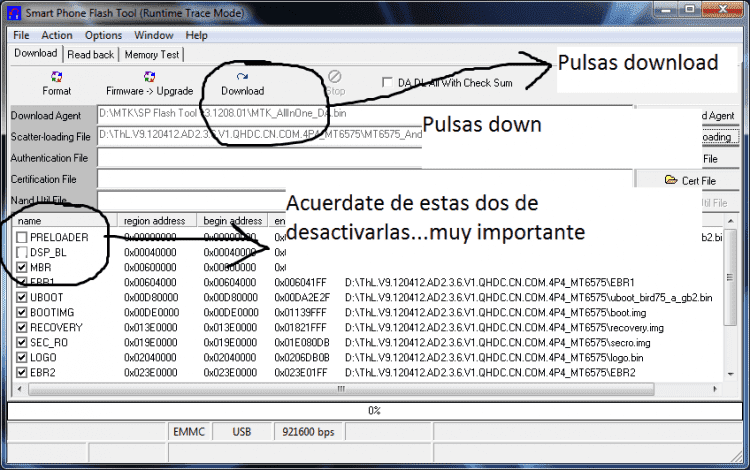The width and height of the screenshot is (750, 470).
Task: Open the Action menu
Action: tap(57, 35)
